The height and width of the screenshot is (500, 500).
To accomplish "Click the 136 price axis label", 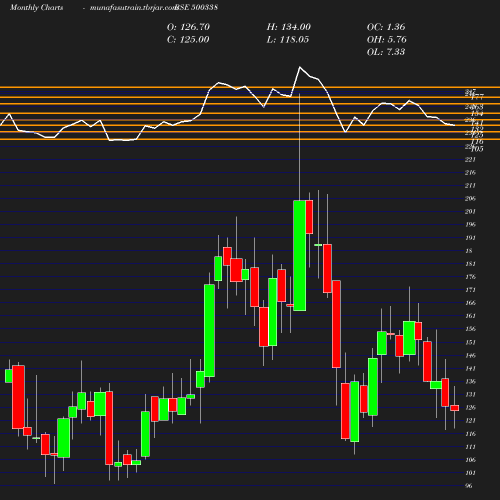I will pyautogui.click(x=470, y=381).
